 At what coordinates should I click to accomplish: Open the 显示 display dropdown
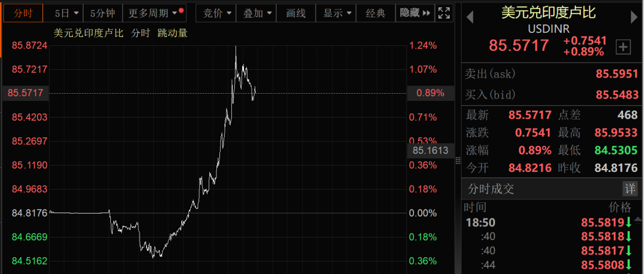(x=336, y=13)
